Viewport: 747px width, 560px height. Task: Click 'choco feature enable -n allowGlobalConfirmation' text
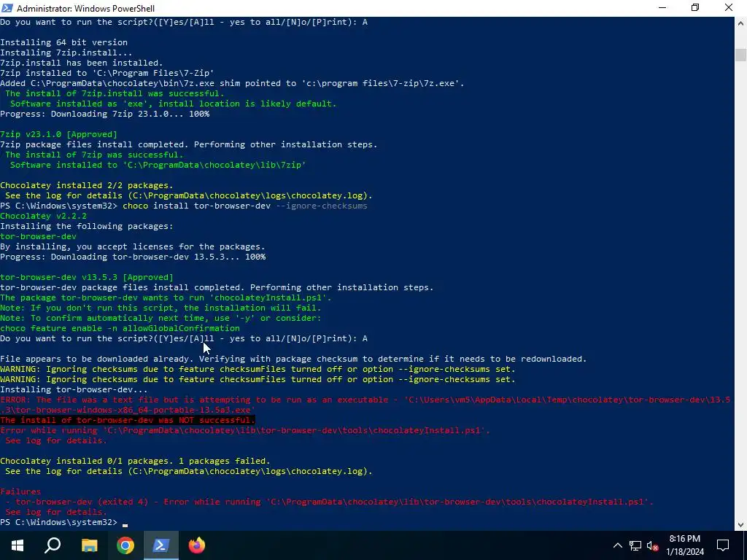coord(120,328)
